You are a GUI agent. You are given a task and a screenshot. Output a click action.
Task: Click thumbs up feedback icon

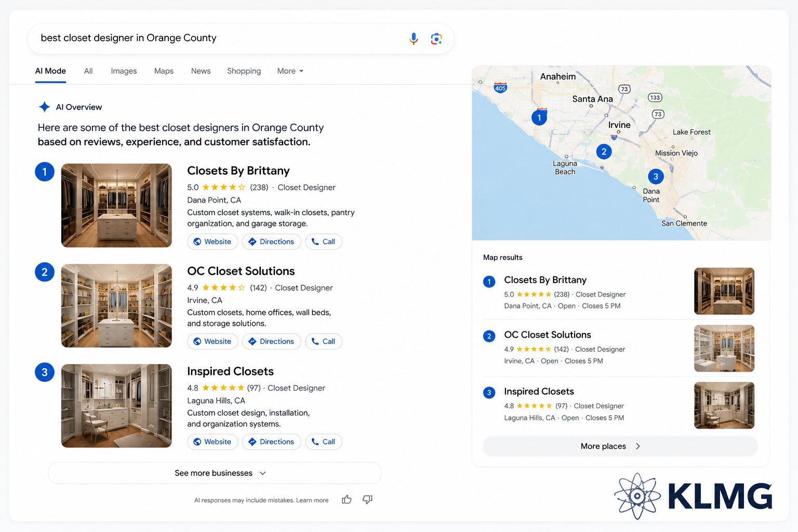coord(347,500)
